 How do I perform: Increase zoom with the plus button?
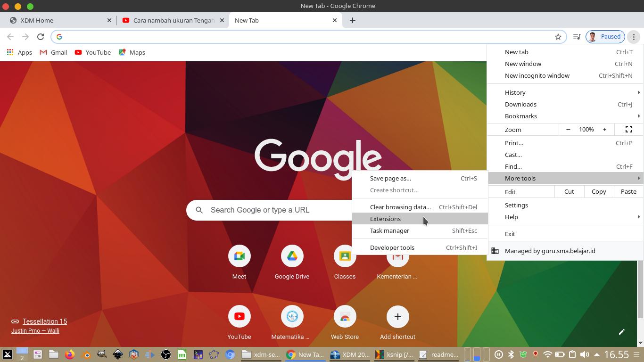[x=604, y=130]
